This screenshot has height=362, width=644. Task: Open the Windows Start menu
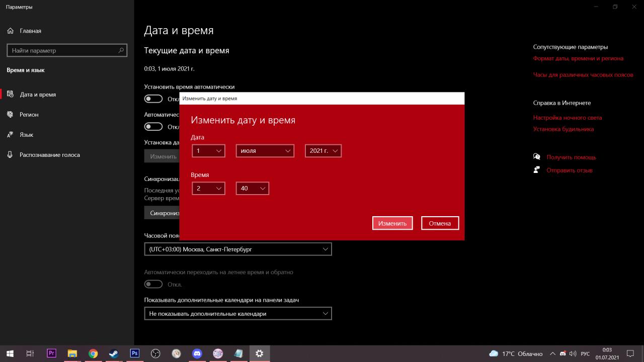click(x=10, y=353)
